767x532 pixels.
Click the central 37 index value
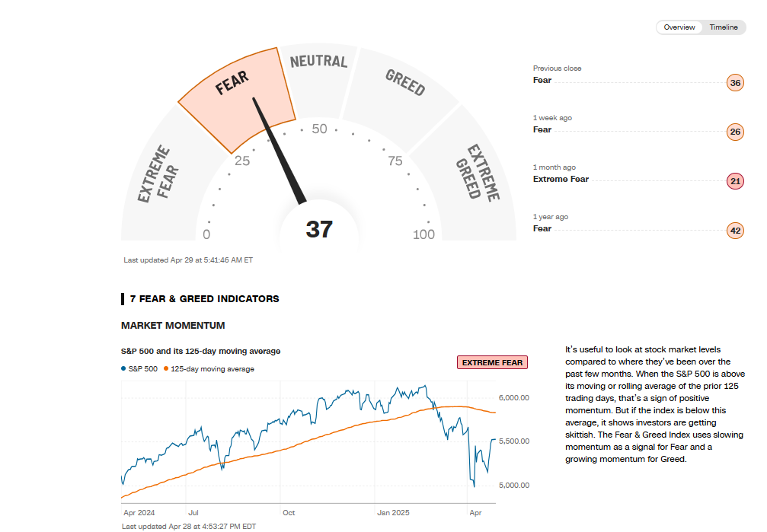(x=319, y=230)
